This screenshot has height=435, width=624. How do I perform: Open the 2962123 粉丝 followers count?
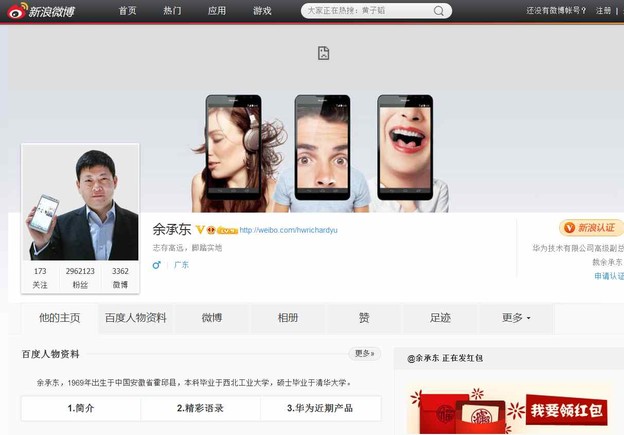coord(80,278)
